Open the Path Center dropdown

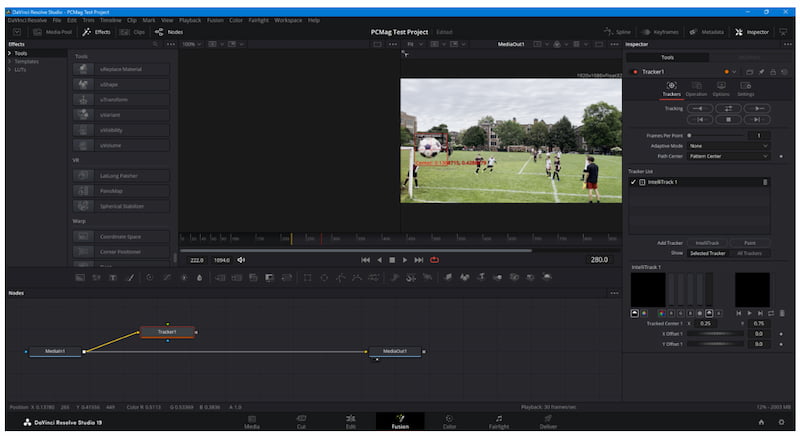pyautogui.click(x=728, y=156)
